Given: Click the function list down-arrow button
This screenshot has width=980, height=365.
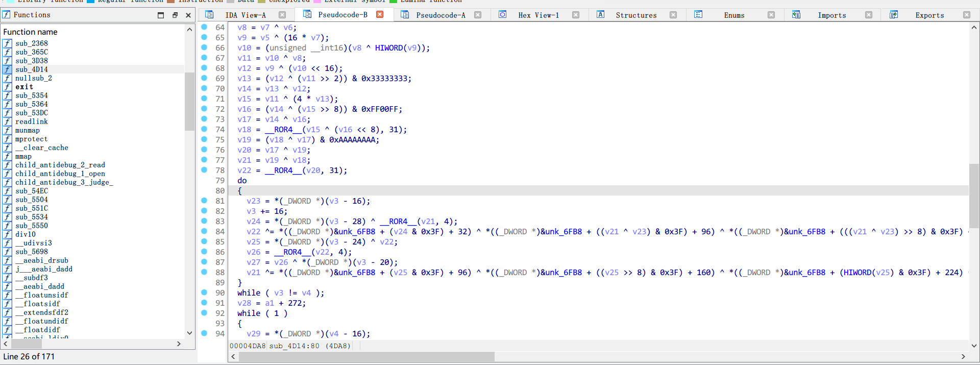Looking at the screenshot, I should click(x=189, y=333).
